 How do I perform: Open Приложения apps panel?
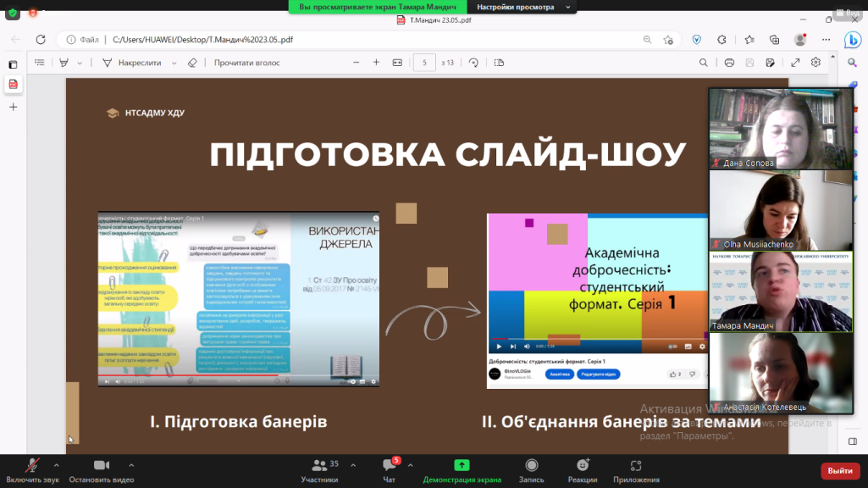(636, 471)
